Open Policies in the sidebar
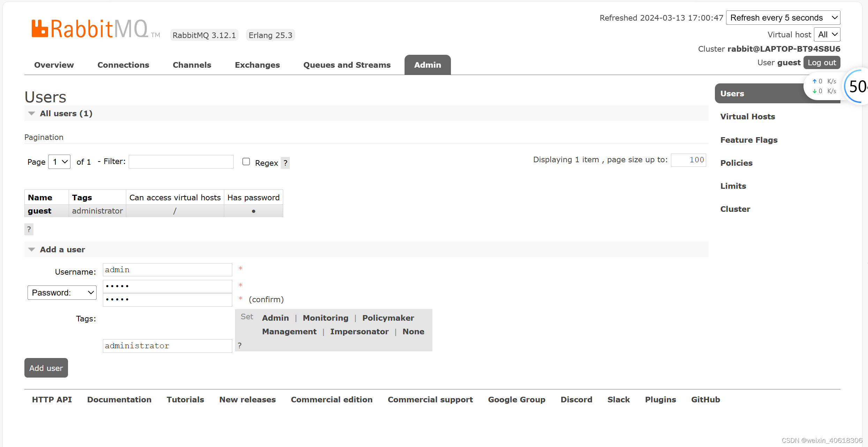The width and height of the screenshot is (868, 447). [x=737, y=163]
